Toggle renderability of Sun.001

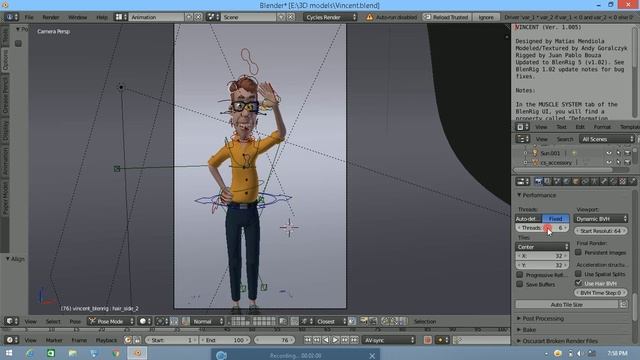(627, 153)
